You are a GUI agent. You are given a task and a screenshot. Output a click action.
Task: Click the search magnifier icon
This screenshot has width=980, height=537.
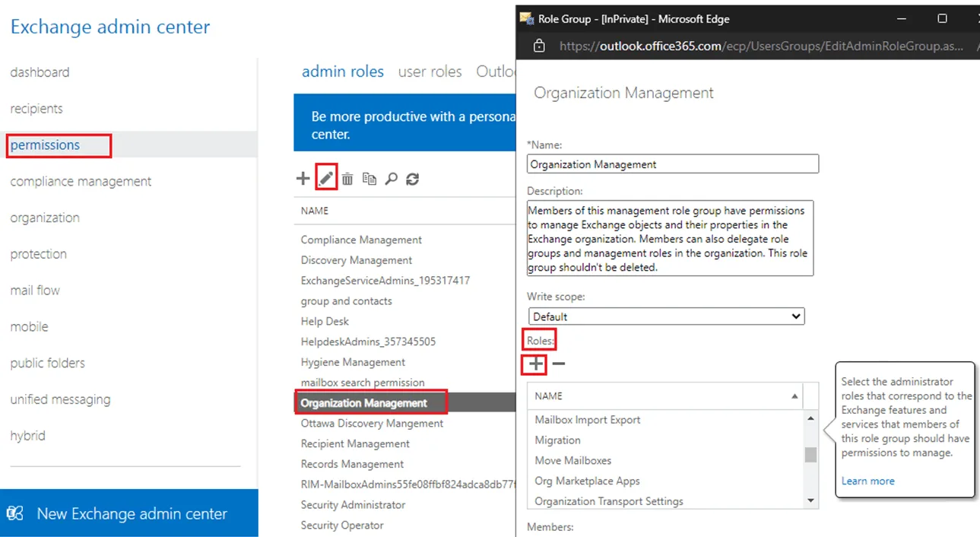coord(391,179)
